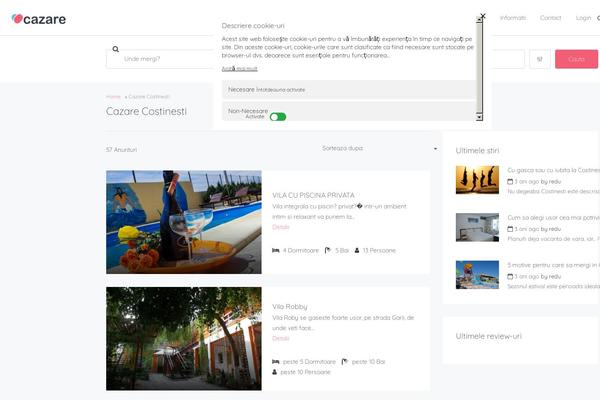
Task: Click the 'Arată mai mult' link
Action: pyautogui.click(x=240, y=69)
